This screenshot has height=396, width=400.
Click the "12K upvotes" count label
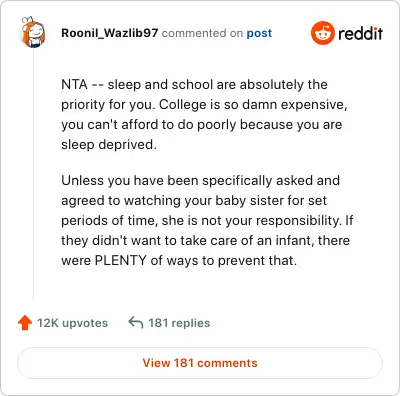[72, 323]
